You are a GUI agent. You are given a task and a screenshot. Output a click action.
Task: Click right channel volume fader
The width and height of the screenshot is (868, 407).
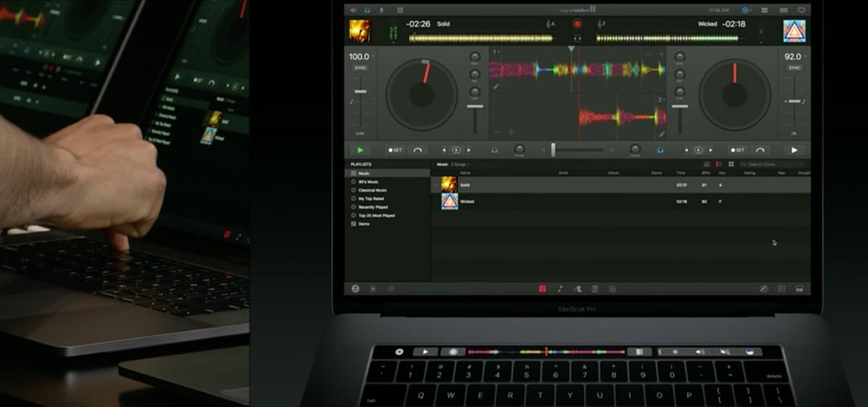[680, 106]
